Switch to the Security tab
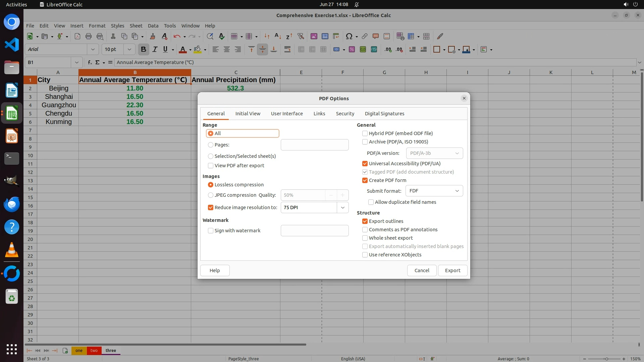The height and width of the screenshot is (362, 644). tap(345, 114)
